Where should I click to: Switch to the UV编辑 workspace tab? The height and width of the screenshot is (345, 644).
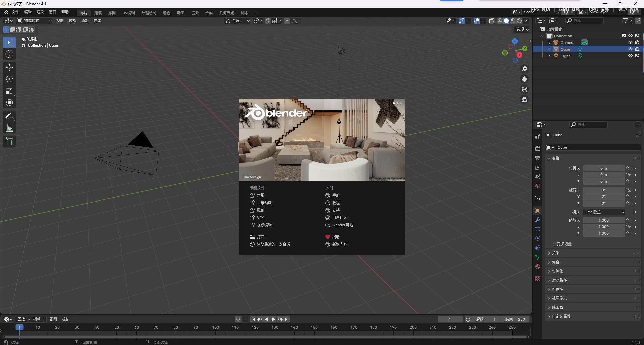pyautogui.click(x=128, y=13)
